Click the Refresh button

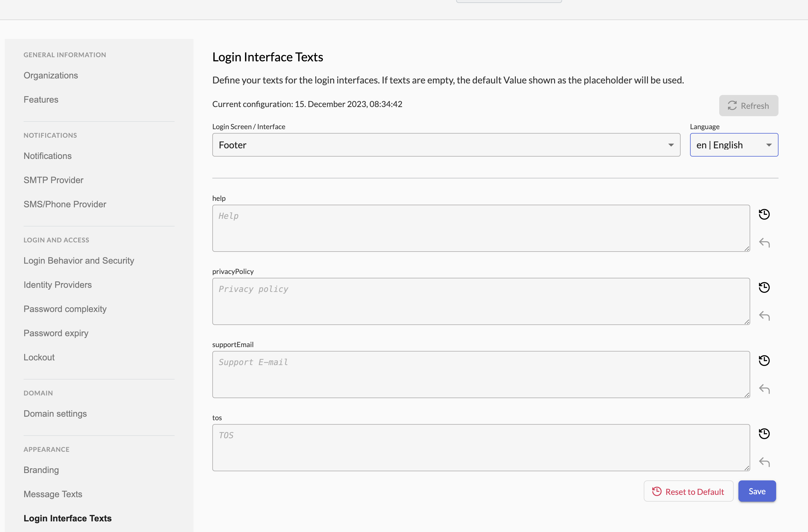tap(748, 106)
